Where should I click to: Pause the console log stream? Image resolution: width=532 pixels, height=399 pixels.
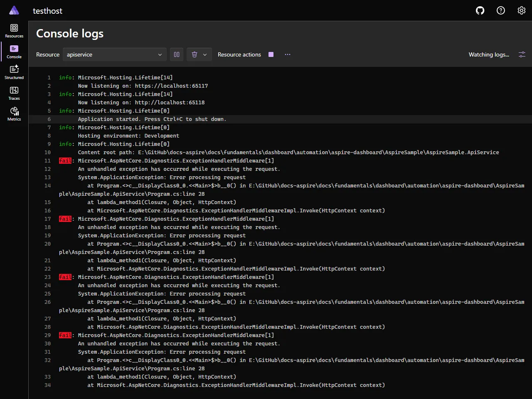176,54
